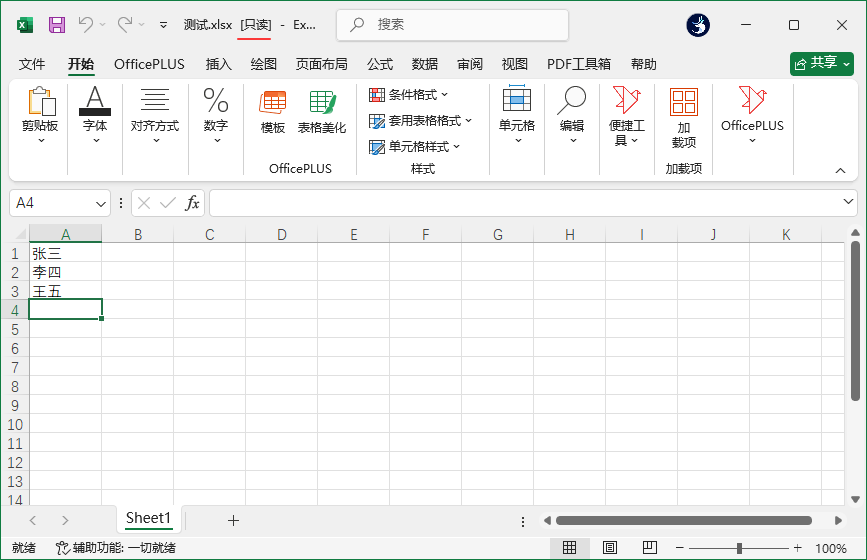
Task: Click the green 共享 share button
Action: pos(822,64)
